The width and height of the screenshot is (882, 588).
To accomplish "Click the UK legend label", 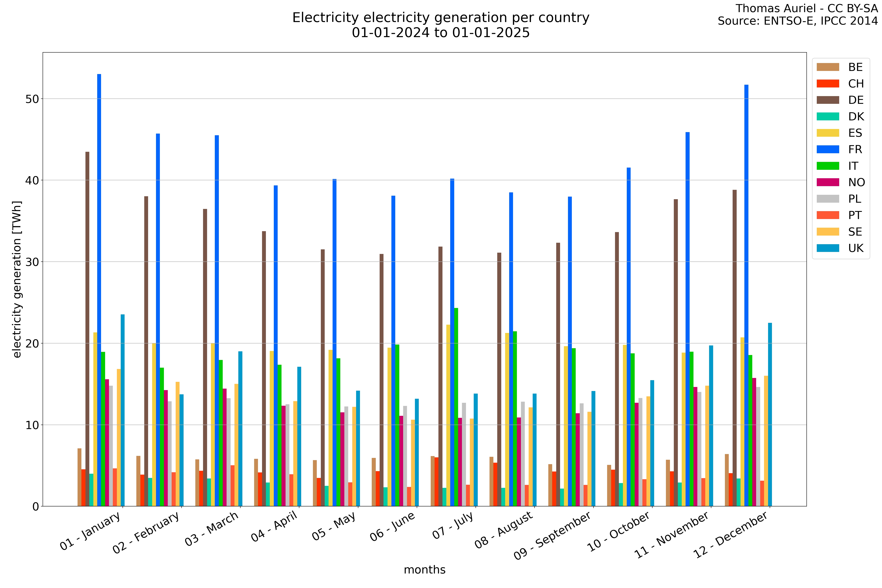I will [x=856, y=248].
